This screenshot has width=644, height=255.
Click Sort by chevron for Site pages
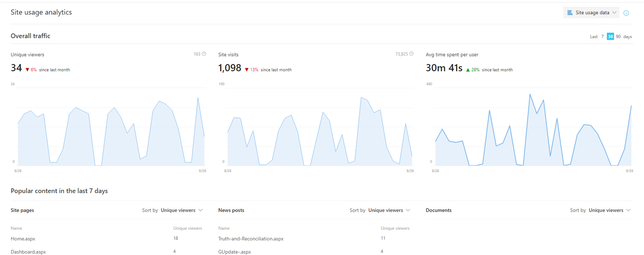[x=200, y=210]
